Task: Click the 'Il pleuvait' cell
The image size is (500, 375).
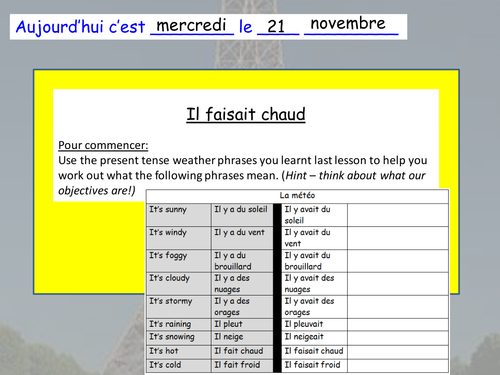Action: 314,324
